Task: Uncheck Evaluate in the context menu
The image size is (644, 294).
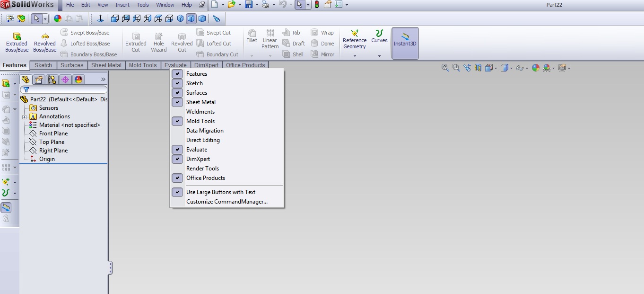Action: [177, 150]
